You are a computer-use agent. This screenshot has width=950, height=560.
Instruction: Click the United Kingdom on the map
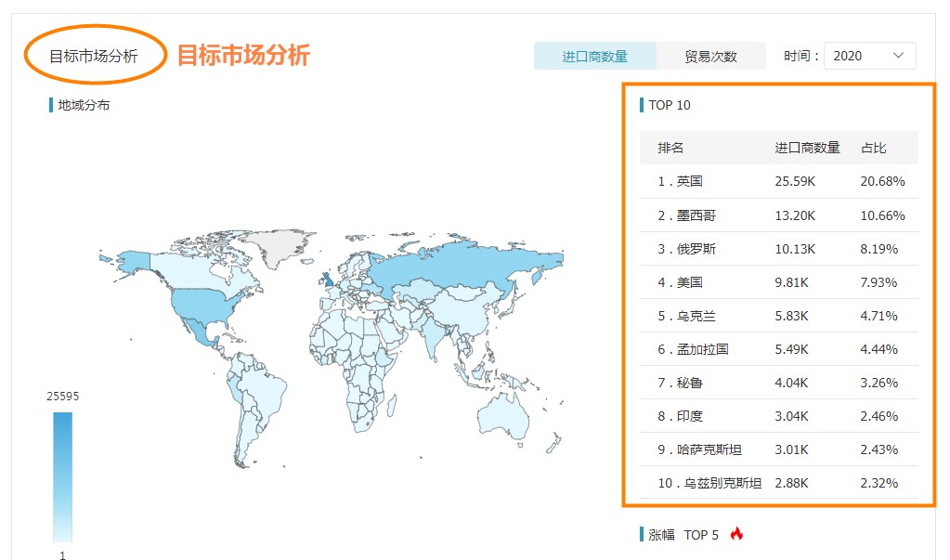(x=327, y=280)
